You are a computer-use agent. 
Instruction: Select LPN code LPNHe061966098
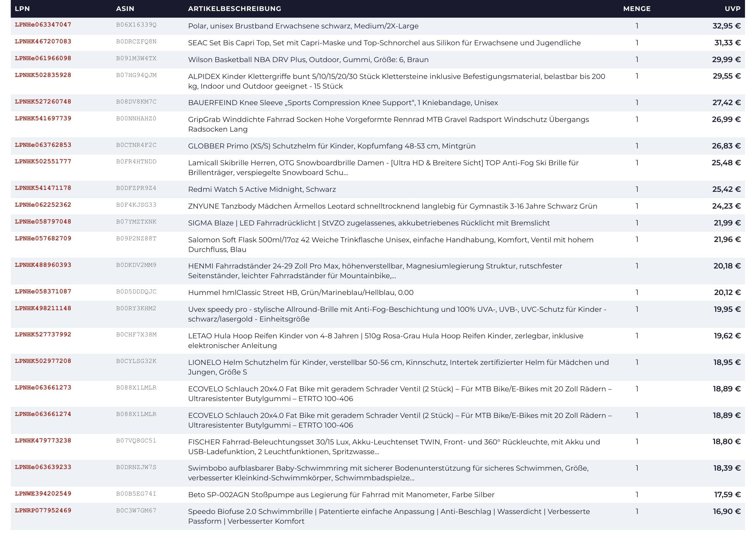(x=43, y=58)
